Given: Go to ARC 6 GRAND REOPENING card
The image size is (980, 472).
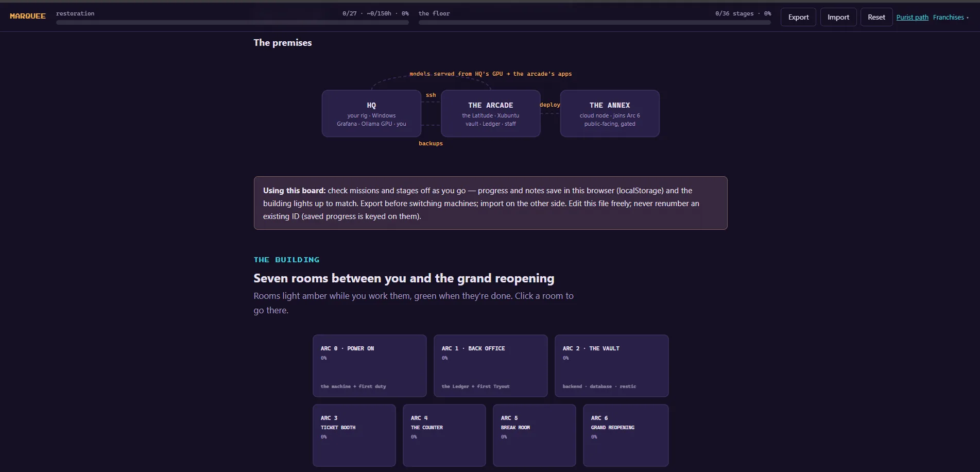Looking at the screenshot, I should (x=626, y=435).
